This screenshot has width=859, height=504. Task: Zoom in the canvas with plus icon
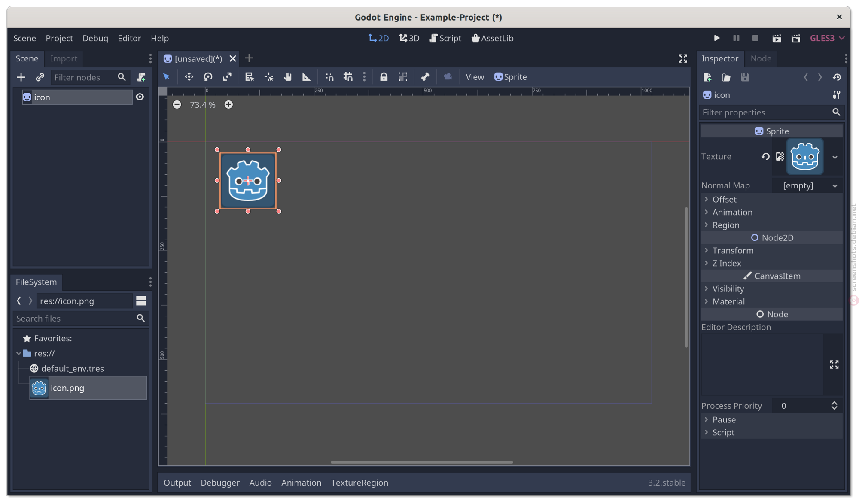point(228,105)
